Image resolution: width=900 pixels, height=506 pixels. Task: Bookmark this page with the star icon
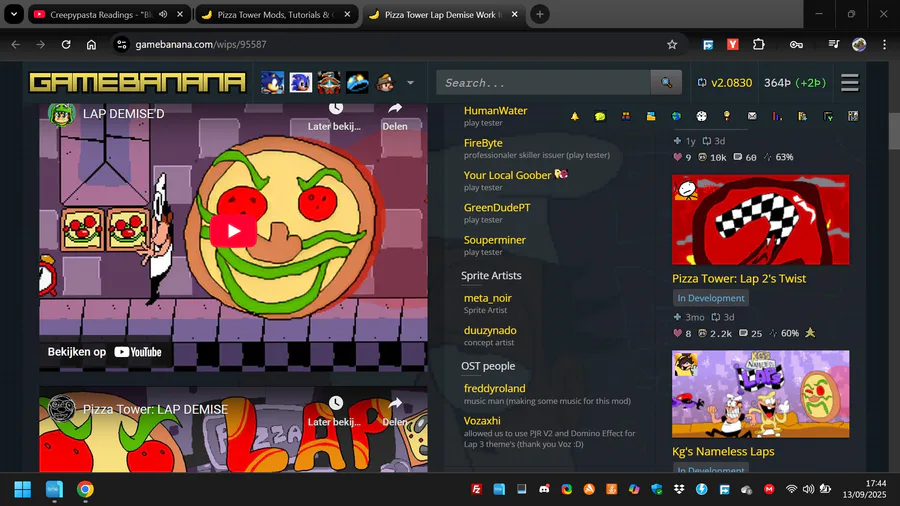(x=672, y=44)
